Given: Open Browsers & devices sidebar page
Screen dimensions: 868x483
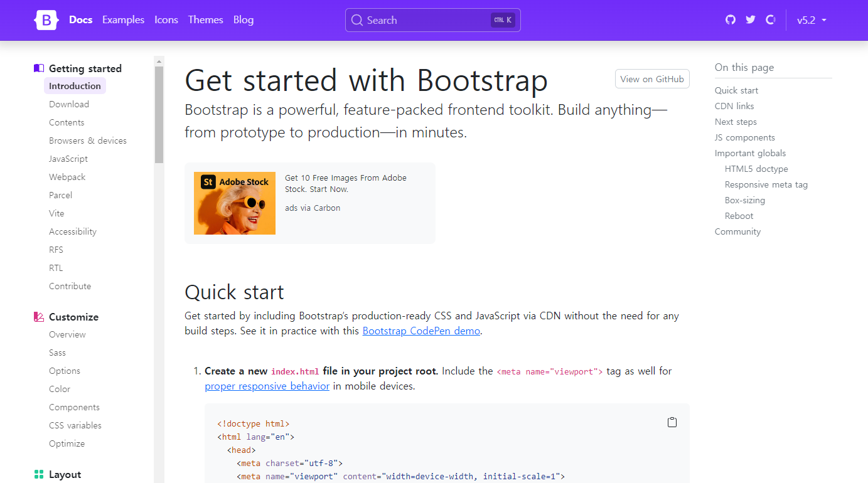Looking at the screenshot, I should pos(88,141).
